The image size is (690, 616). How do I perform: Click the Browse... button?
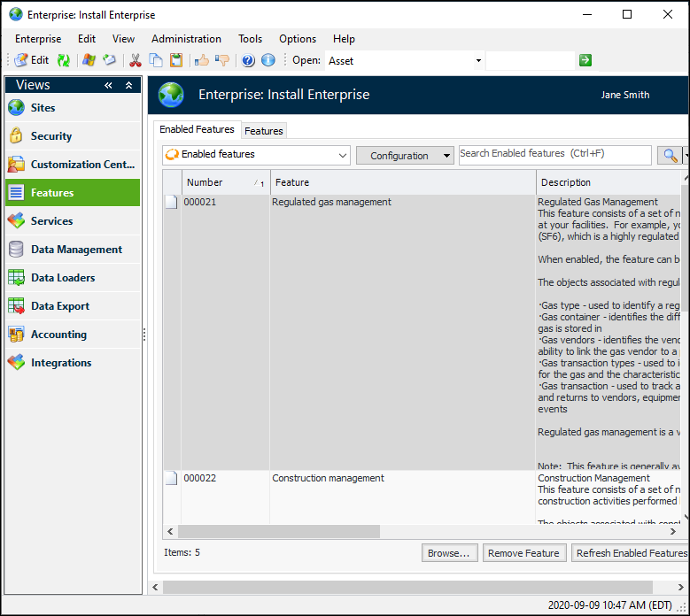449,553
